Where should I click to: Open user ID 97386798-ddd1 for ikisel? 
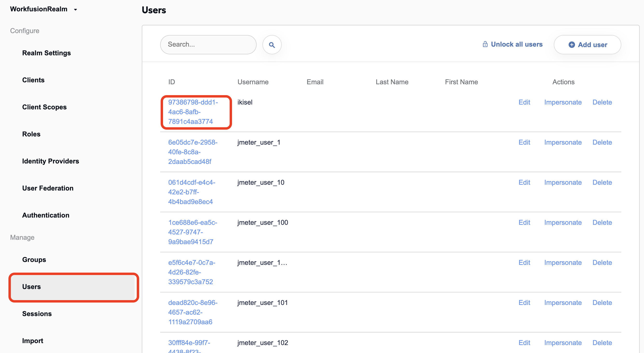(193, 112)
